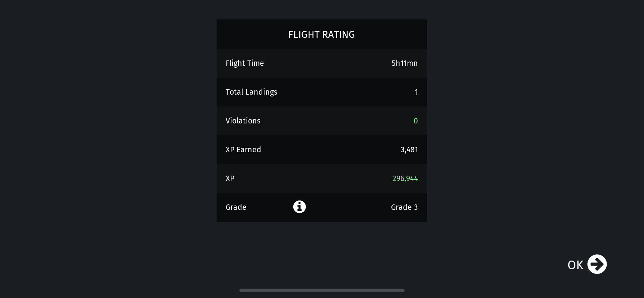Tap the home indicator bar at bottom
644x298 pixels.
tap(322, 290)
